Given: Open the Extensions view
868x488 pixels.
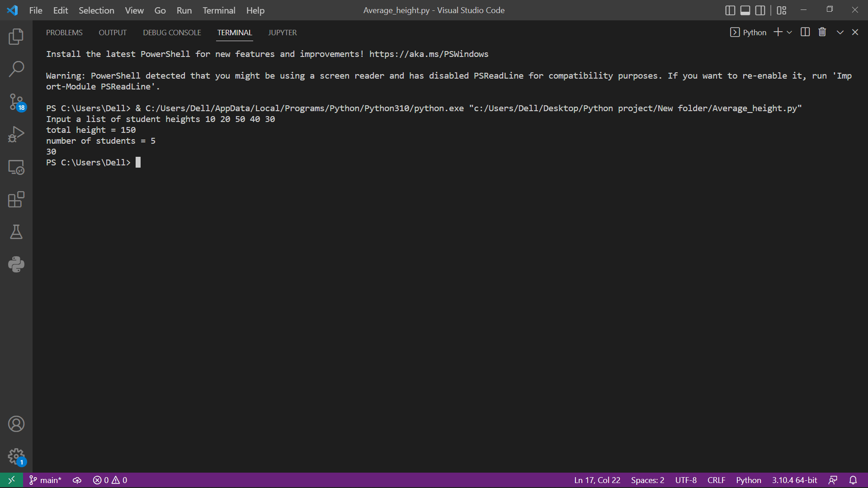Looking at the screenshot, I should point(16,200).
